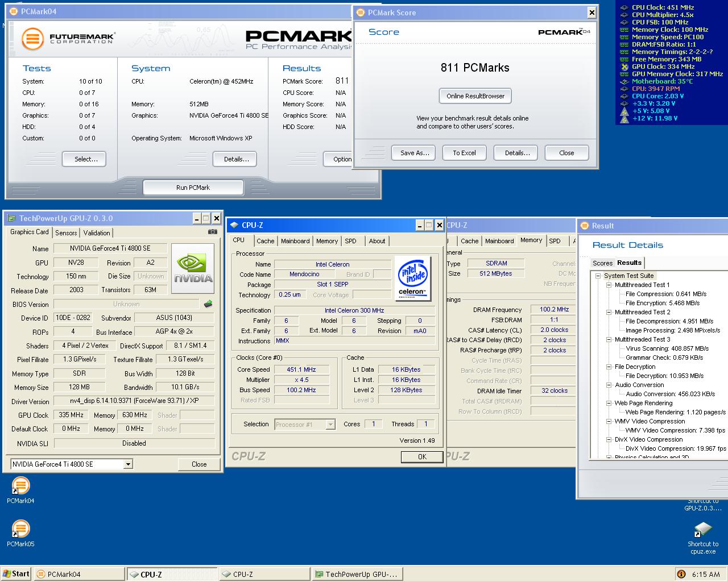Click the GPU-Z camera screenshot icon

pos(212,231)
